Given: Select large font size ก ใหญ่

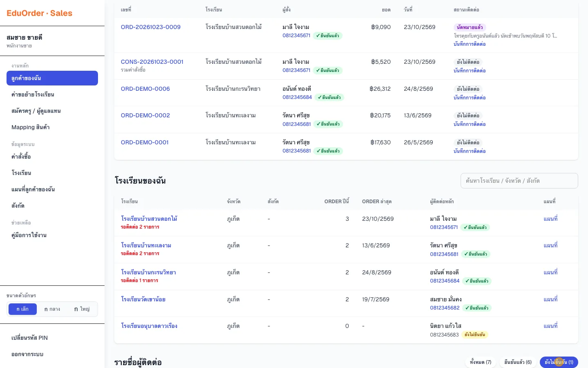Looking at the screenshot, I should tap(82, 309).
